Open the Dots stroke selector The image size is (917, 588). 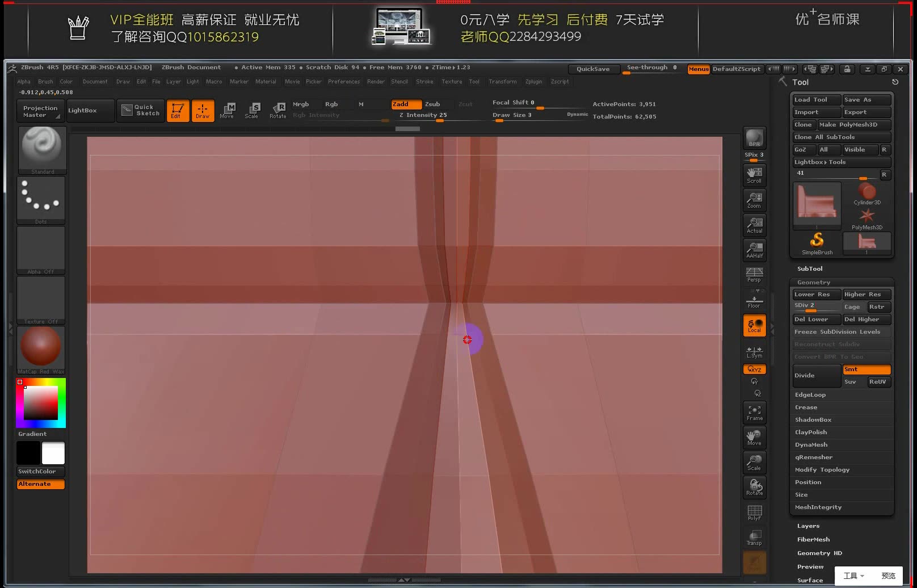(x=41, y=198)
